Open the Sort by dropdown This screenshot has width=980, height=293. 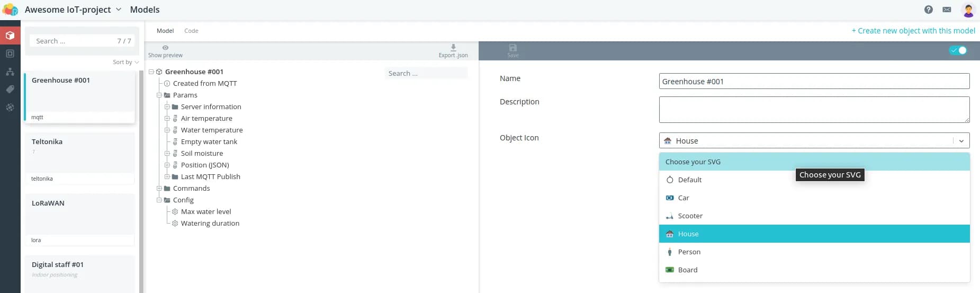tap(125, 62)
